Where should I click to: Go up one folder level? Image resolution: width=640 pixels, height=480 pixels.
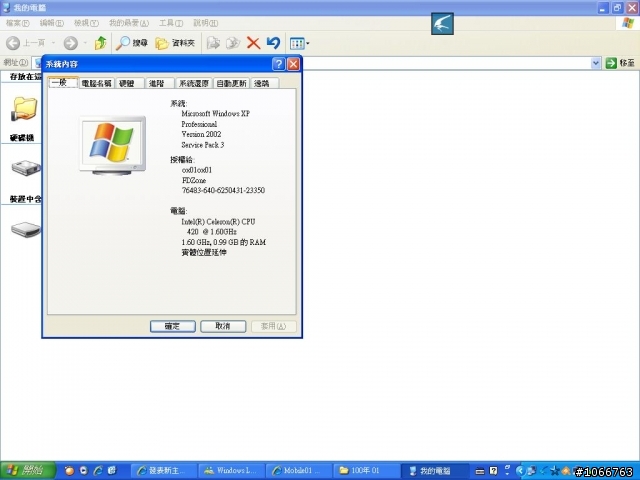click(100, 43)
